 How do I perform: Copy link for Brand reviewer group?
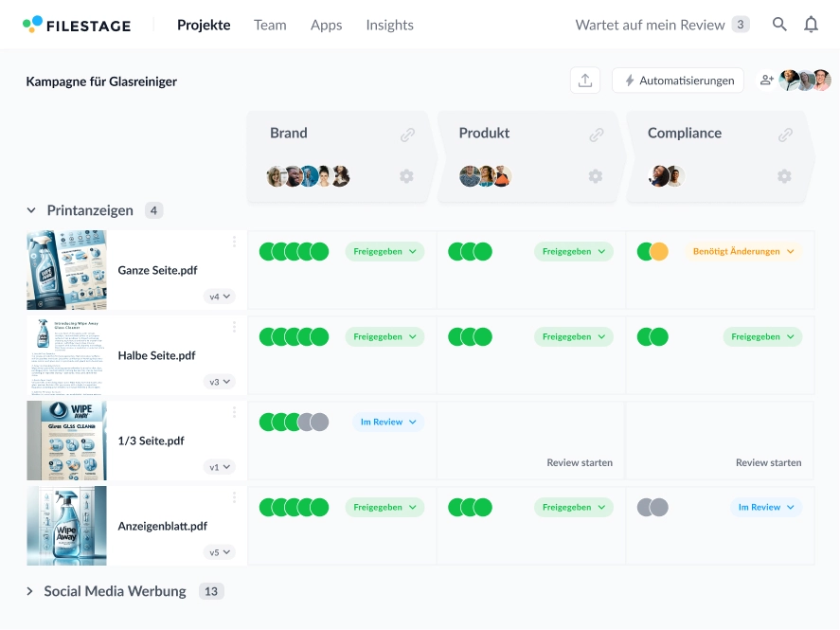pyautogui.click(x=407, y=135)
